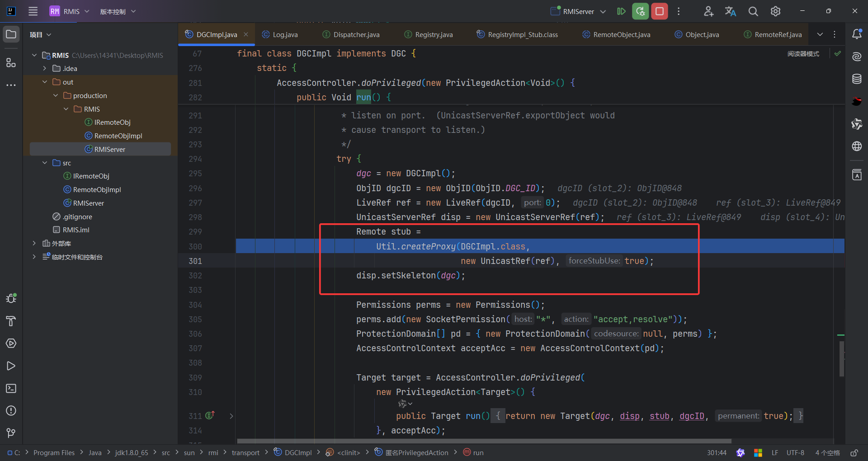Open the RMIS project dropdown

(x=70, y=11)
